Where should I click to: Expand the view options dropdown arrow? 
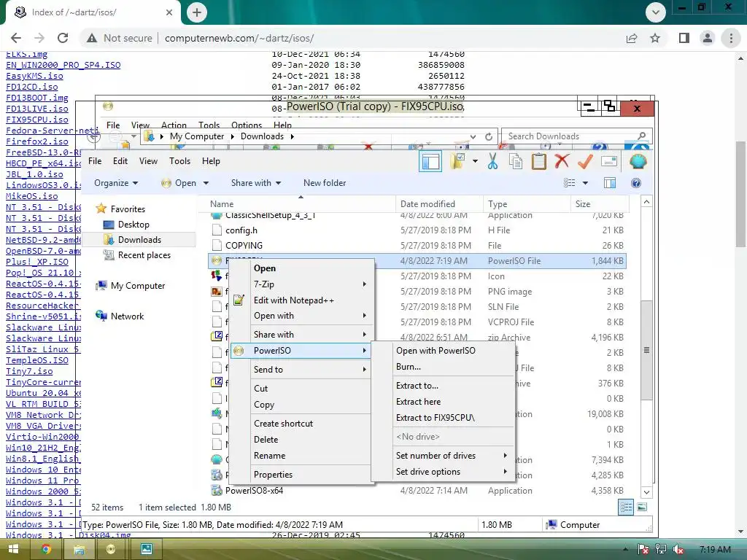coord(585,183)
